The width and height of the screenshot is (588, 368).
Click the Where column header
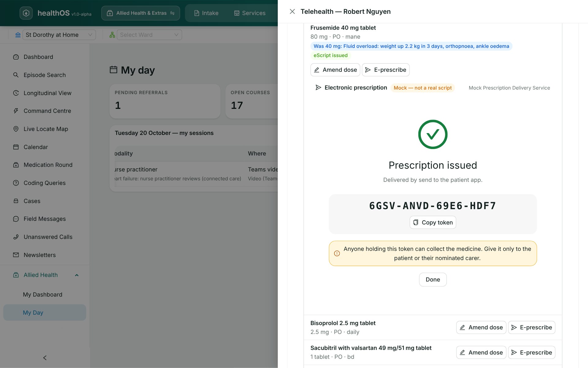(x=257, y=154)
